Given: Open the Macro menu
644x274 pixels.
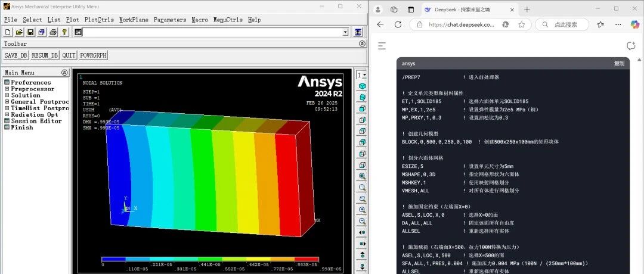Looking at the screenshot, I should 200,20.
